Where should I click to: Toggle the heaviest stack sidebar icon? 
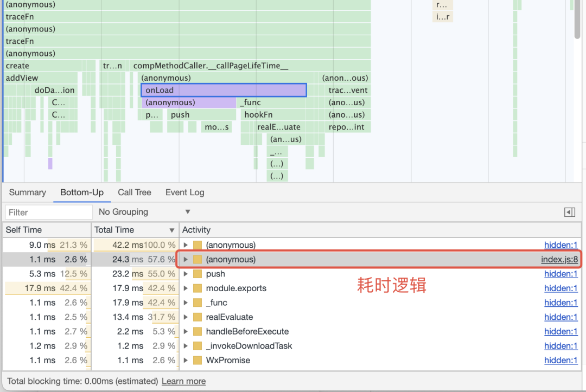tap(570, 213)
